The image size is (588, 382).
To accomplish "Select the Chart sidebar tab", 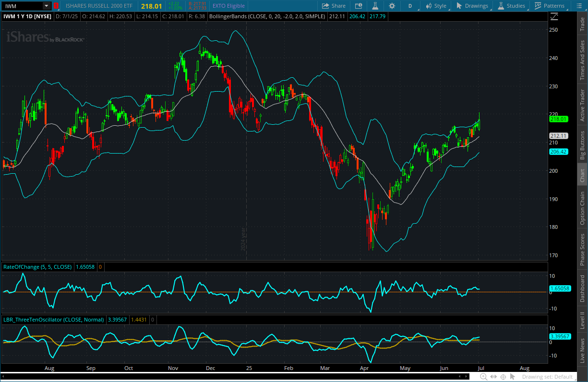I will (582, 176).
